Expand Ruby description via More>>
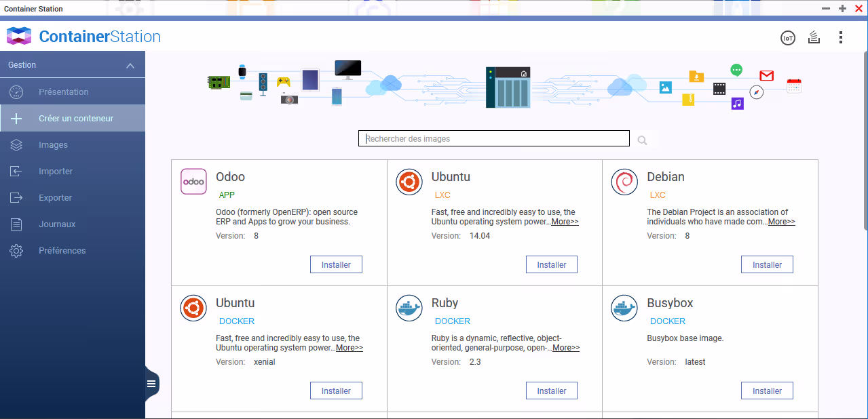868x419 pixels. coord(565,348)
